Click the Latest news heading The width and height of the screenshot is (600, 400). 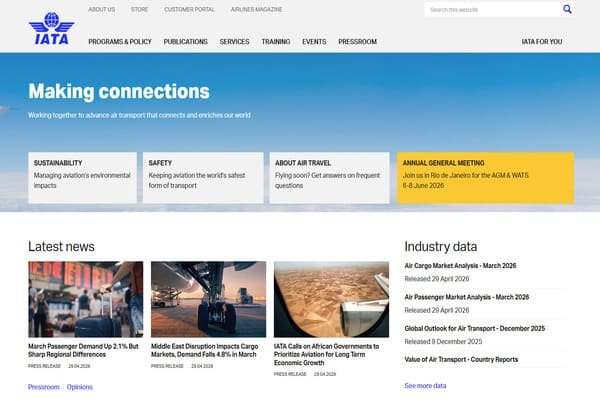click(61, 247)
